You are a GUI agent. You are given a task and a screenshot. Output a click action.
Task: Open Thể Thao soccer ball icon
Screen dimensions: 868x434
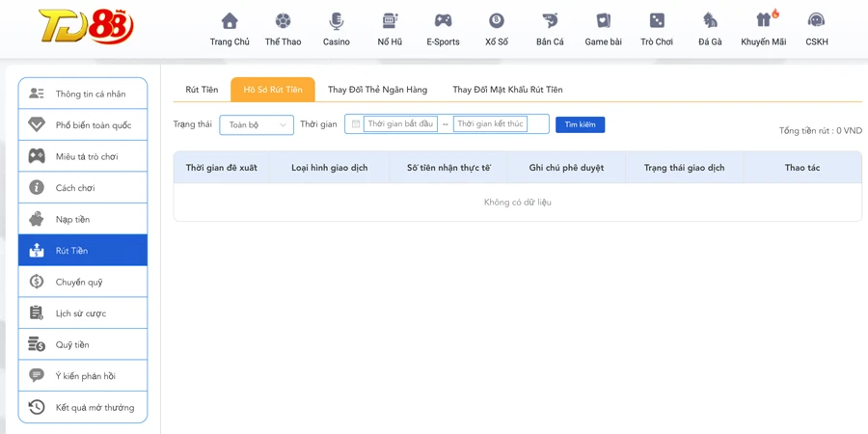(283, 21)
